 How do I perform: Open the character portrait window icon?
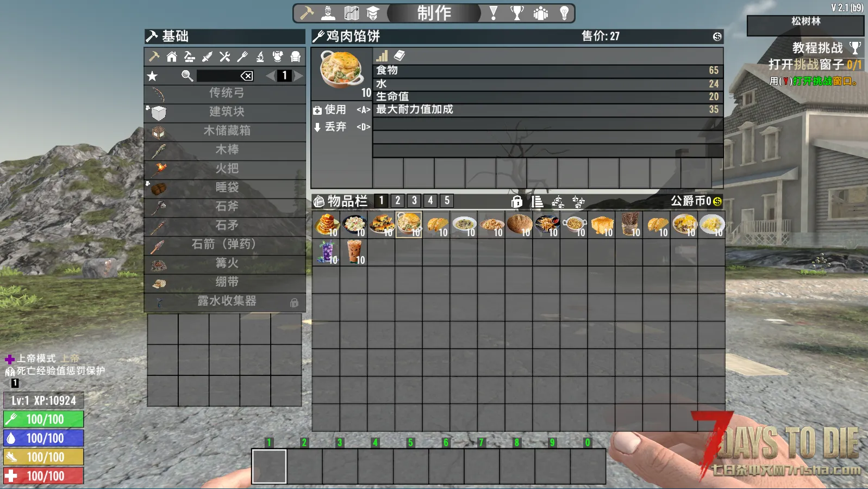(328, 13)
